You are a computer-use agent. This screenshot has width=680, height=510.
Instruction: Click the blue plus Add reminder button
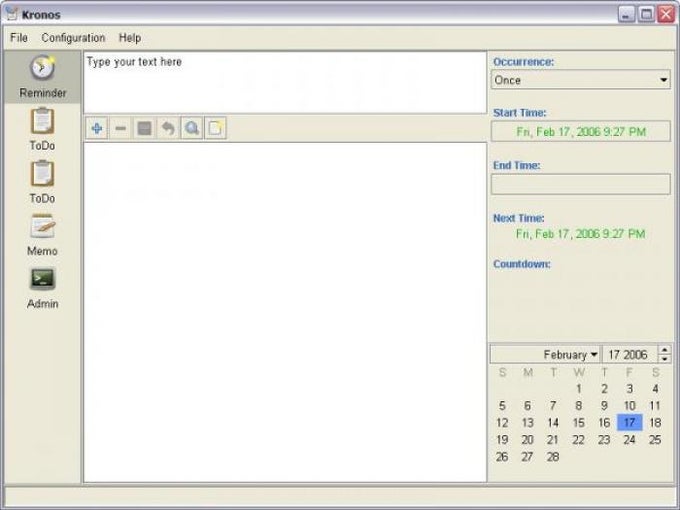point(97,128)
